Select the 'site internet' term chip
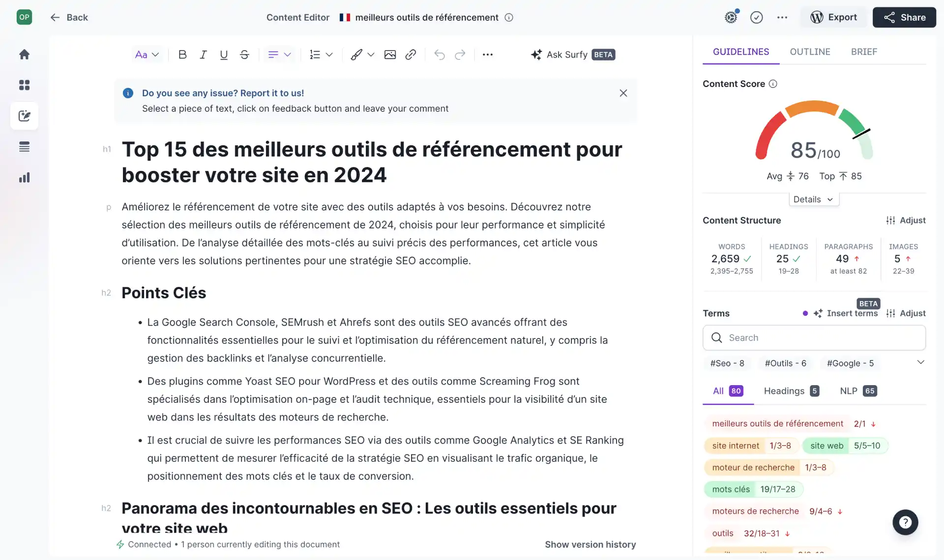The height and width of the screenshot is (560, 944). click(x=752, y=446)
